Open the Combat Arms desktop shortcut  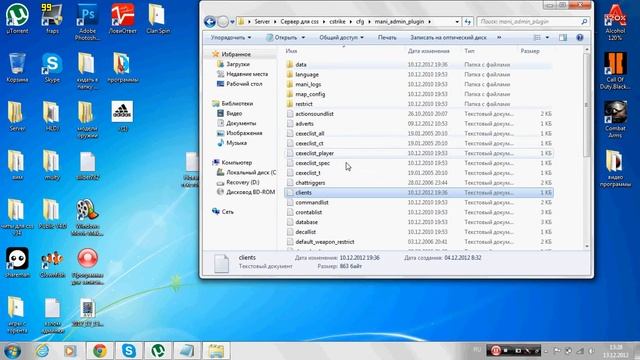615,119
